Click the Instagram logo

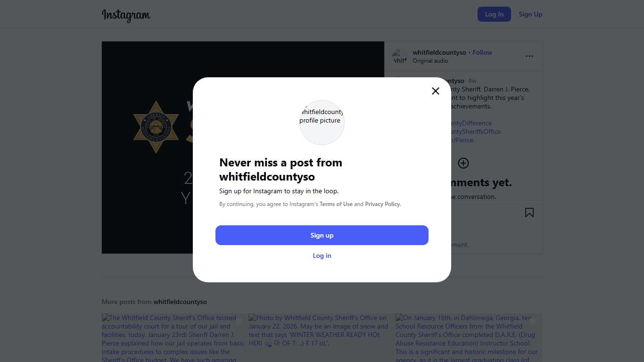click(x=126, y=15)
